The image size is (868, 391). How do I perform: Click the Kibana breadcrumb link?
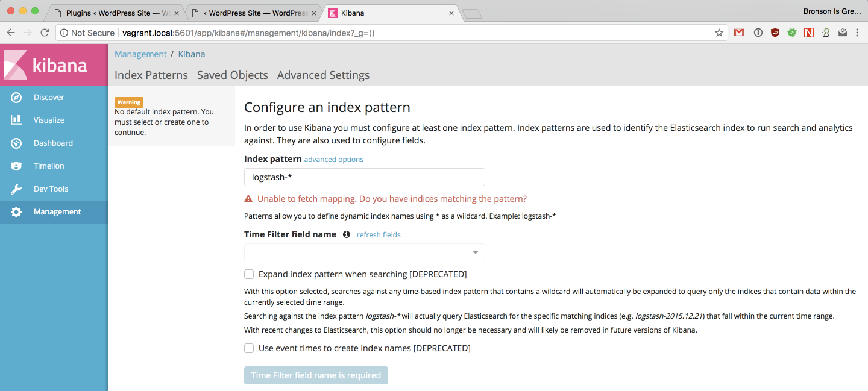[192, 54]
